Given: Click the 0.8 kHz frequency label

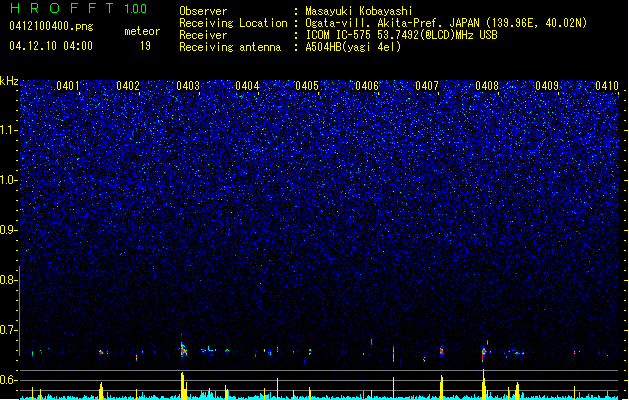Looking at the screenshot, I should (x=8, y=280).
